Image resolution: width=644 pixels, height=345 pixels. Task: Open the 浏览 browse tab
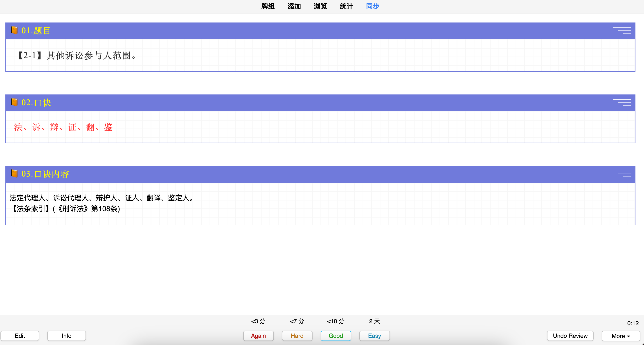(x=320, y=6)
